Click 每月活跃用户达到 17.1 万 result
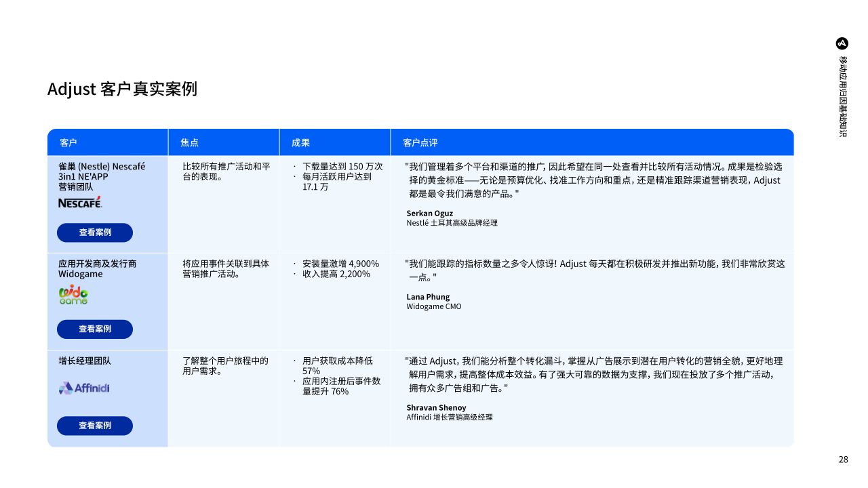This screenshot has height=488, width=868. [337, 181]
